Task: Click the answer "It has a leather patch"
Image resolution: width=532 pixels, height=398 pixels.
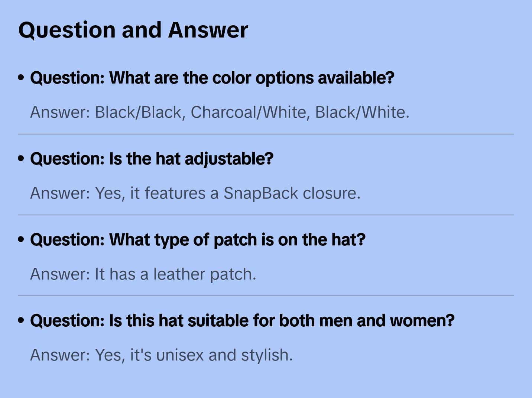Action: (x=143, y=274)
